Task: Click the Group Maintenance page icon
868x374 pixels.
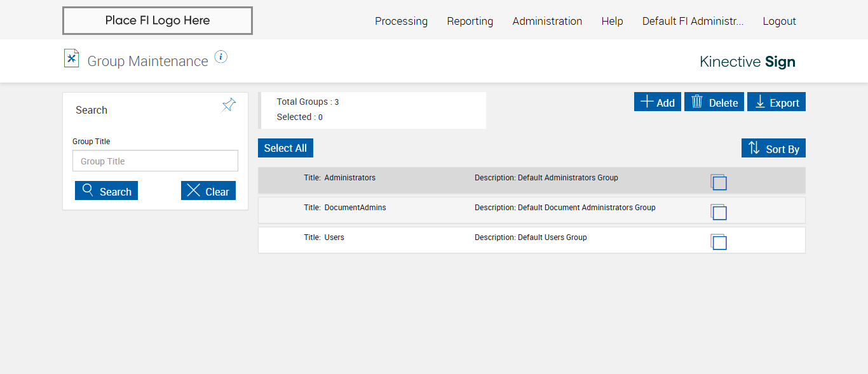Action: 71,59
